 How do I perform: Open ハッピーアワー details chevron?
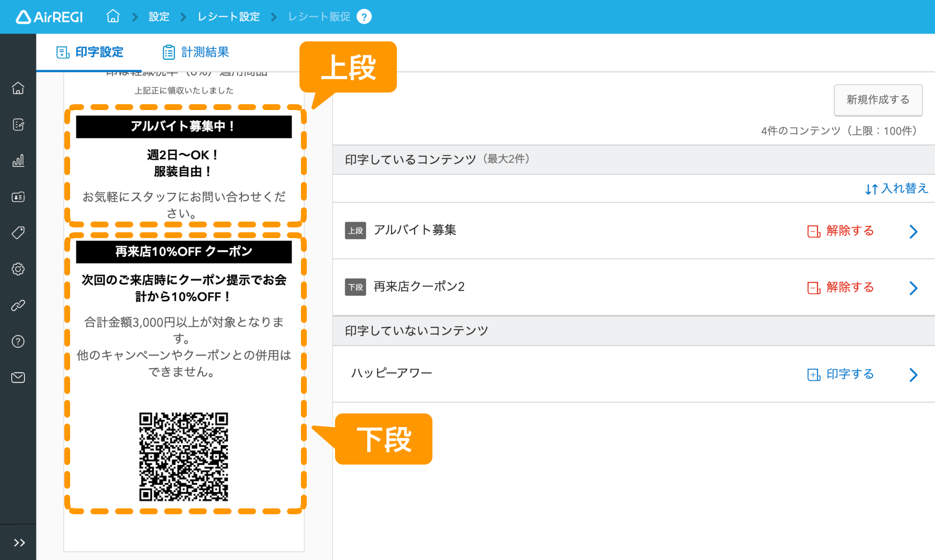point(914,374)
